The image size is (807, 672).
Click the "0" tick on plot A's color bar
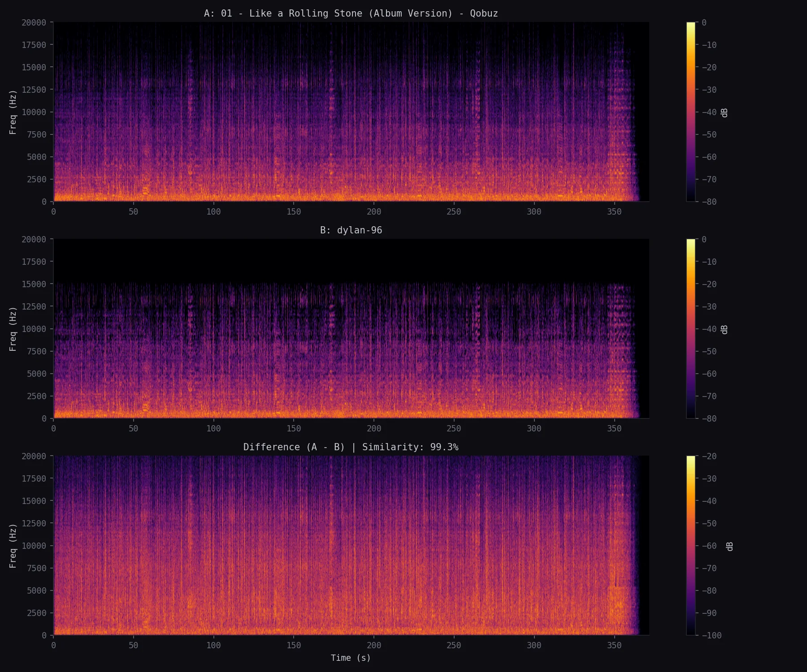[704, 22]
